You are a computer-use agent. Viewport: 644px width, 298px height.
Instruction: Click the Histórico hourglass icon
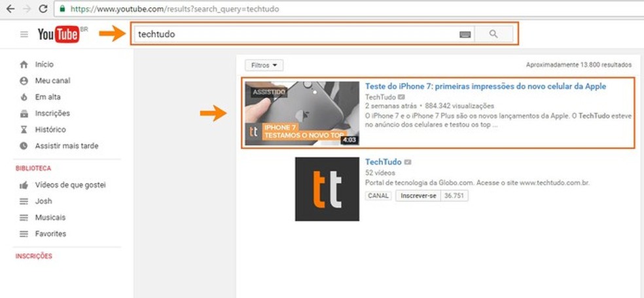click(24, 129)
